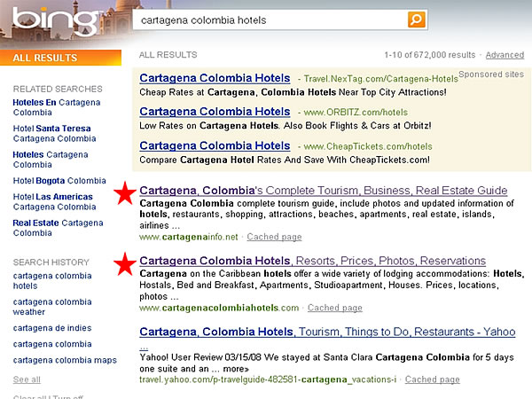Screen dimensions: 532x399
Task: Reopen cartagena colombia weather from search history
Action: click(50, 307)
